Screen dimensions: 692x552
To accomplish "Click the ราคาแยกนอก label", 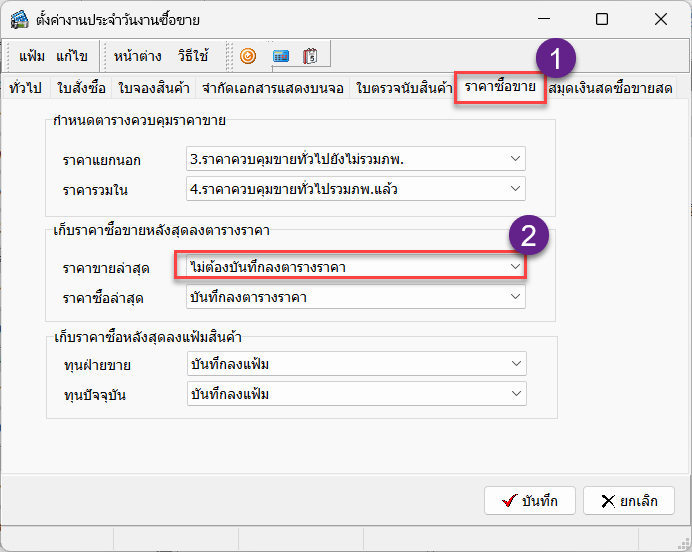I will 102,160.
